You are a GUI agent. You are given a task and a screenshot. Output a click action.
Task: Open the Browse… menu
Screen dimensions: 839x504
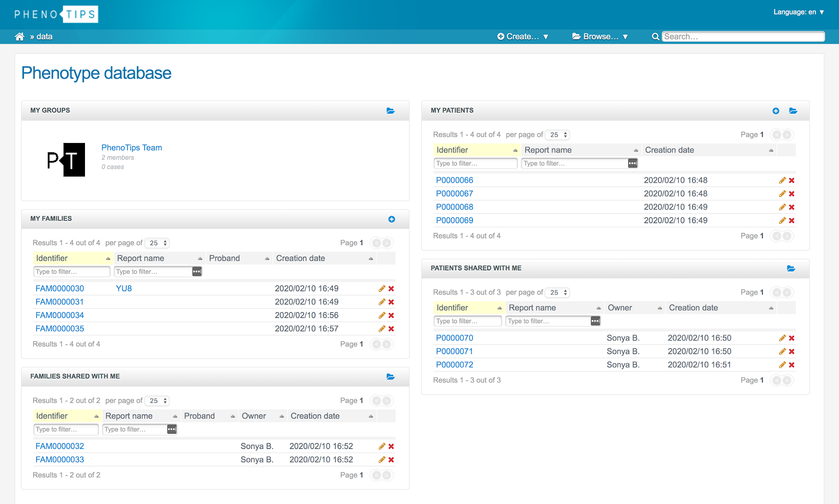click(x=600, y=37)
